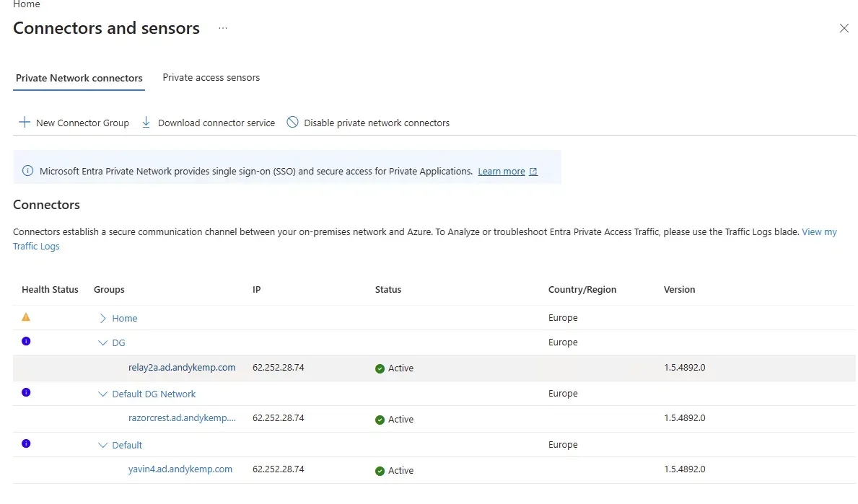Switch to Private access sensors tab
Screen dimensions: 858x504
point(211,78)
